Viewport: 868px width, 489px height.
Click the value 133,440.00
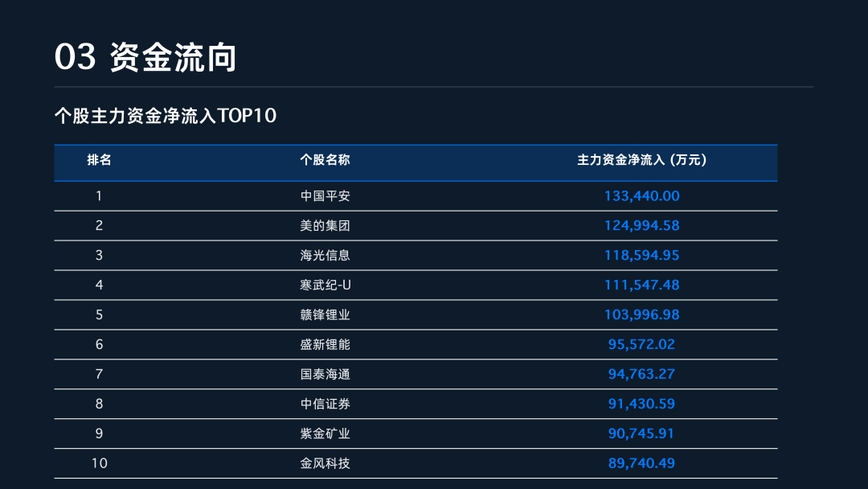click(641, 195)
